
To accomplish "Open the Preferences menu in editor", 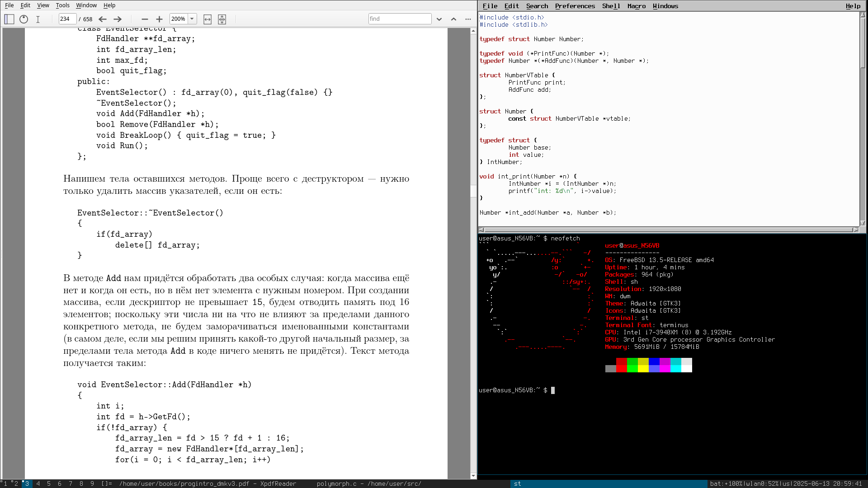I will 575,6.
